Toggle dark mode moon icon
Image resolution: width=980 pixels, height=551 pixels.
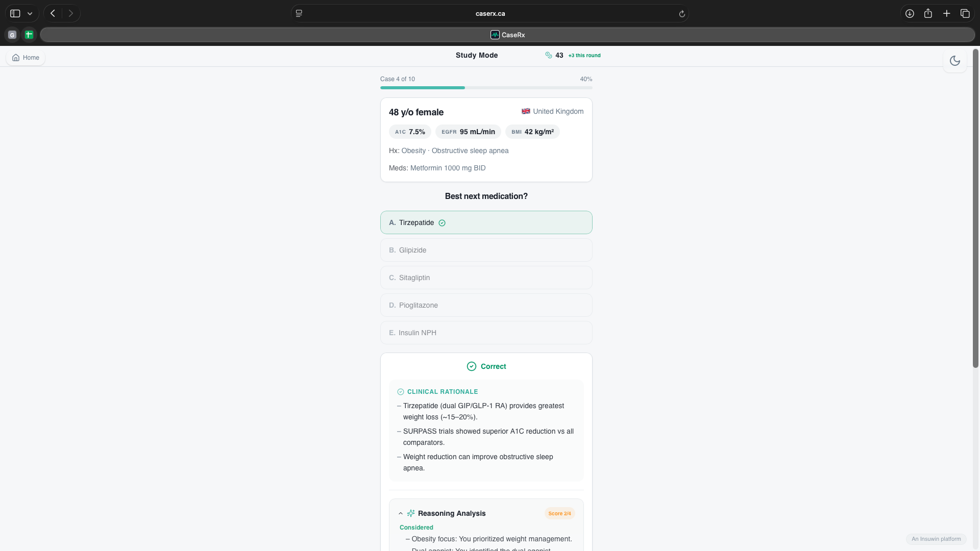tap(954, 61)
